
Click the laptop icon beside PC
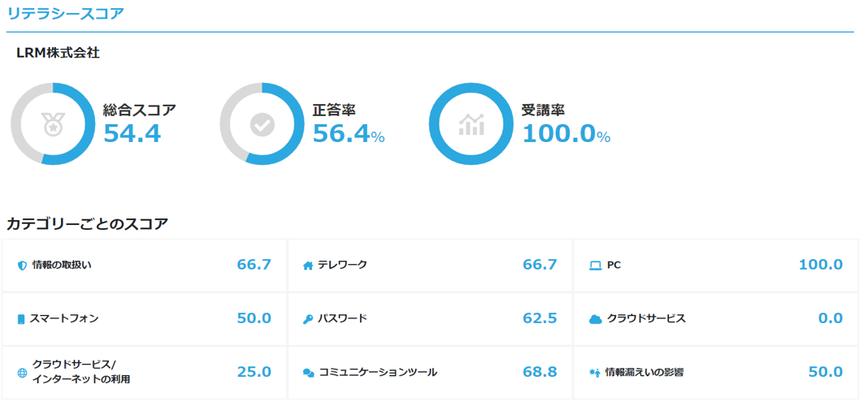pyautogui.click(x=595, y=266)
